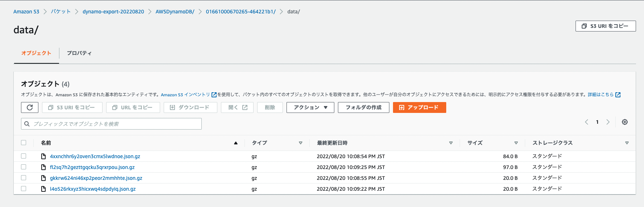This screenshot has height=207, width=644.
Task: Click the 97.0 B size value
Action: pyautogui.click(x=510, y=167)
